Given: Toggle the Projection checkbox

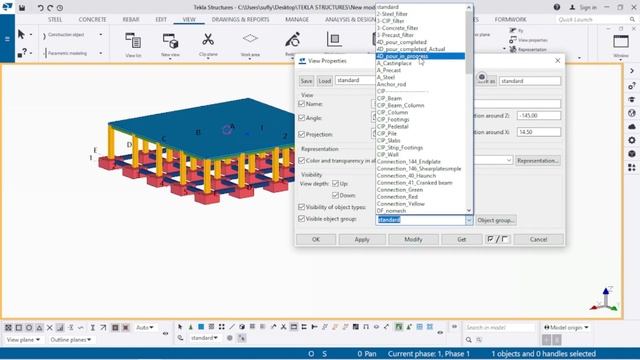Looking at the screenshot, I should [302, 134].
